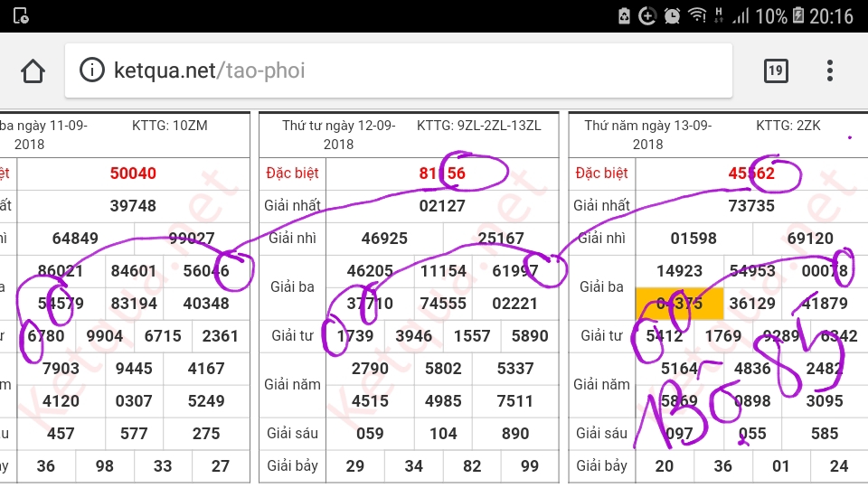Tap the 'KTTG: 10ZM' label
Viewport: 868px width, 488px height.
click(170, 126)
